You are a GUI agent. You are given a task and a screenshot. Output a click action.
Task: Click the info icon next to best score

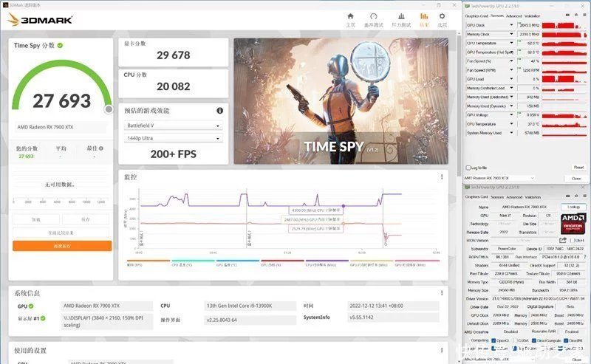pos(101,148)
